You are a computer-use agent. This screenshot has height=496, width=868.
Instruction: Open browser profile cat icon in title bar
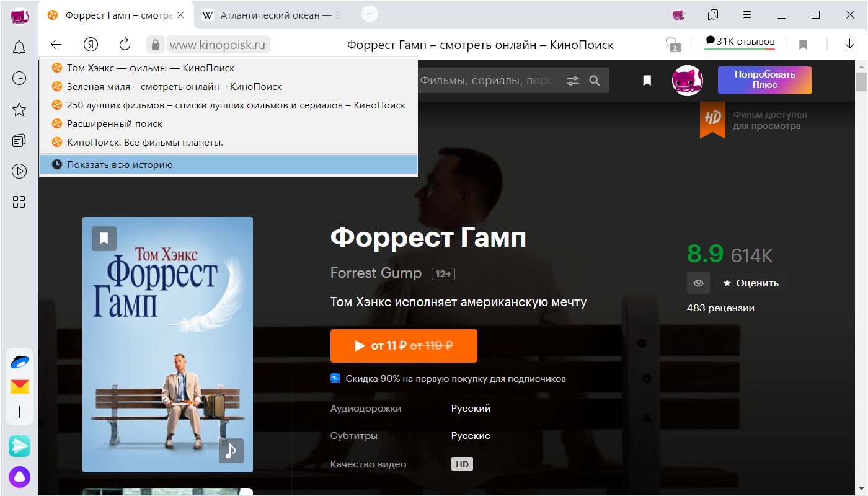click(x=679, y=15)
